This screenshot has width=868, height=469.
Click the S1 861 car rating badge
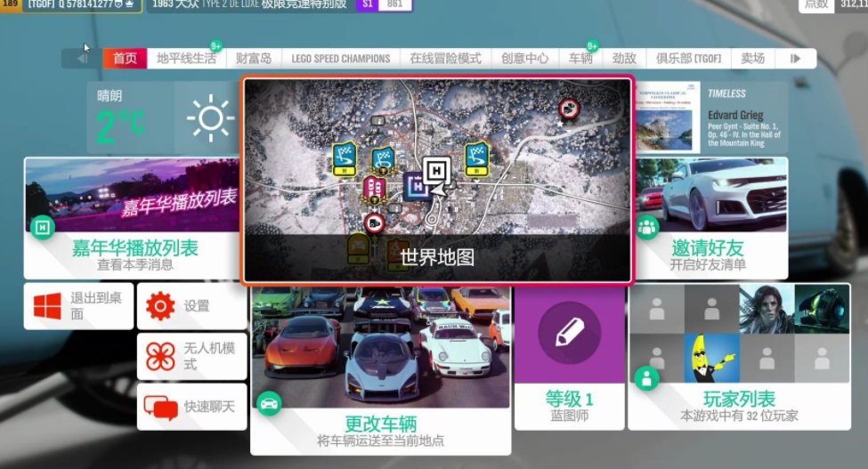pos(384,5)
